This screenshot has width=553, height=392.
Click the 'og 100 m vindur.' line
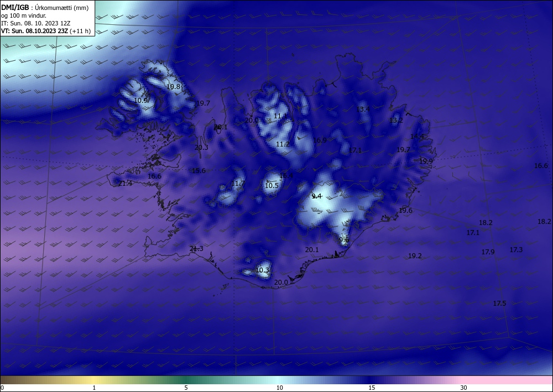24,15
